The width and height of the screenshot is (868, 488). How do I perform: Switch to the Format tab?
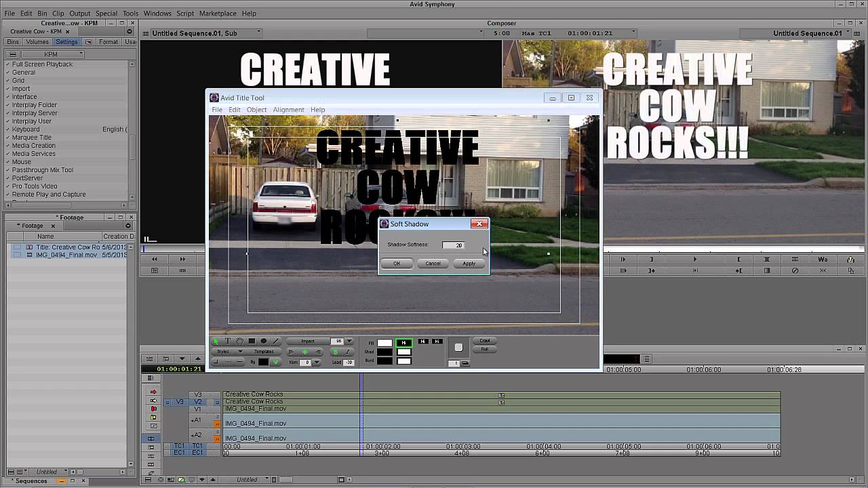point(108,42)
